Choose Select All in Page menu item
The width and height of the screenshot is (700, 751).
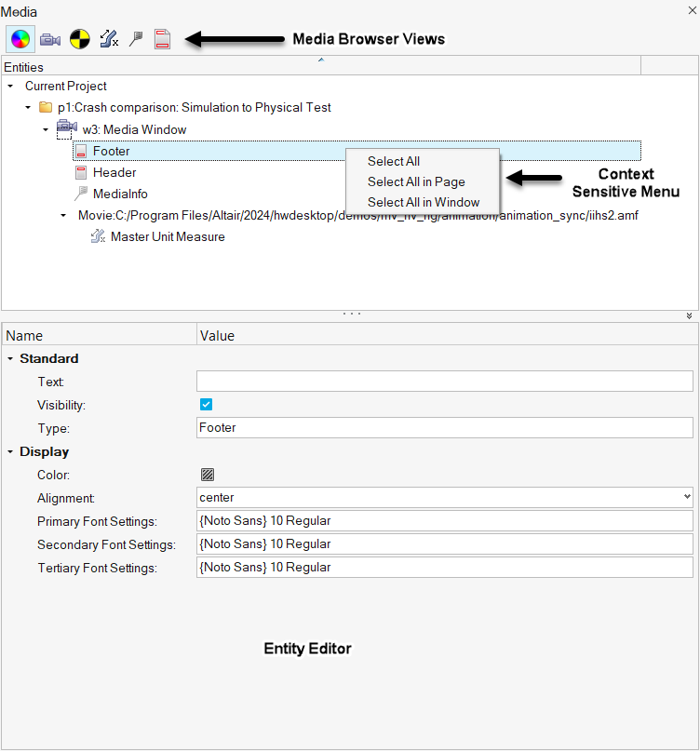416,181
